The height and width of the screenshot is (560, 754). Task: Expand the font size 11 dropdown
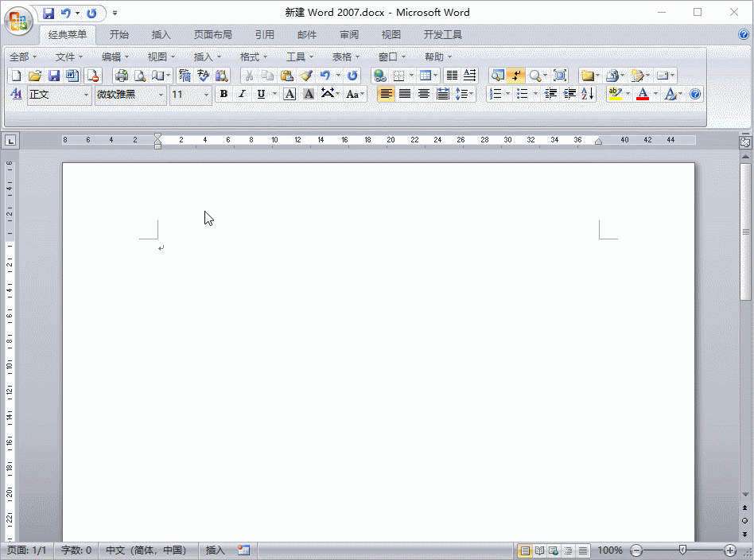(206, 95)
